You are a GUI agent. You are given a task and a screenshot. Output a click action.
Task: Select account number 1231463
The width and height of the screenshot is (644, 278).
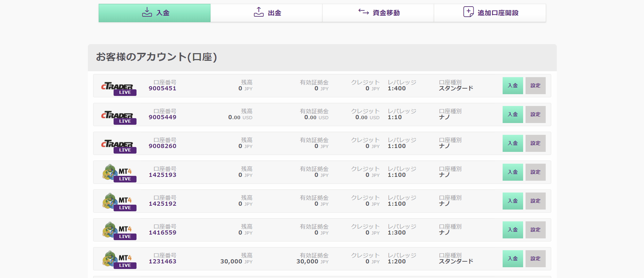(163, 261)
